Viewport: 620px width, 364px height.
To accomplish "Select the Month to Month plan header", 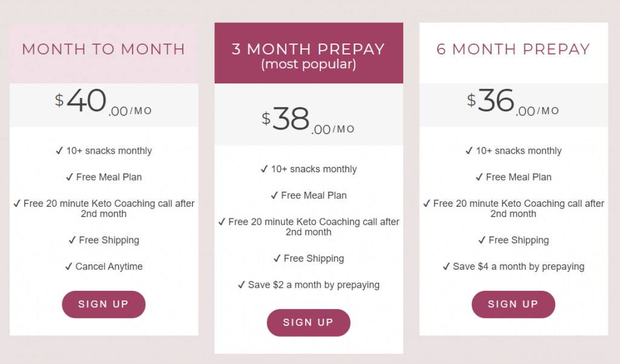I will [104, 49].
